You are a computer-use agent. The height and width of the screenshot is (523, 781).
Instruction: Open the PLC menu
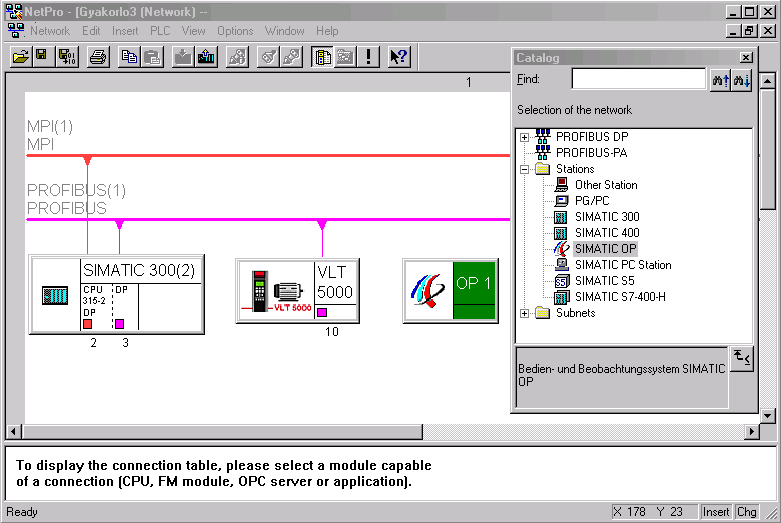[160, 31]
